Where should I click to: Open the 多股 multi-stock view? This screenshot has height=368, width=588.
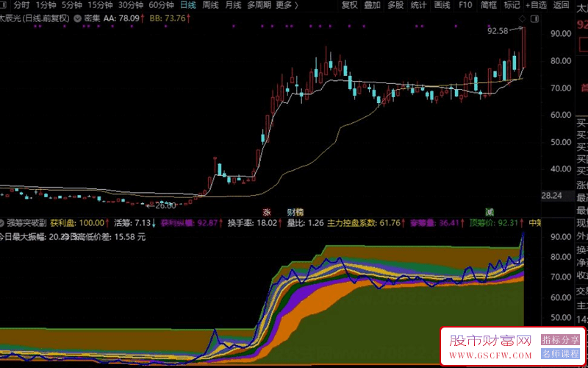pos(395,5)
